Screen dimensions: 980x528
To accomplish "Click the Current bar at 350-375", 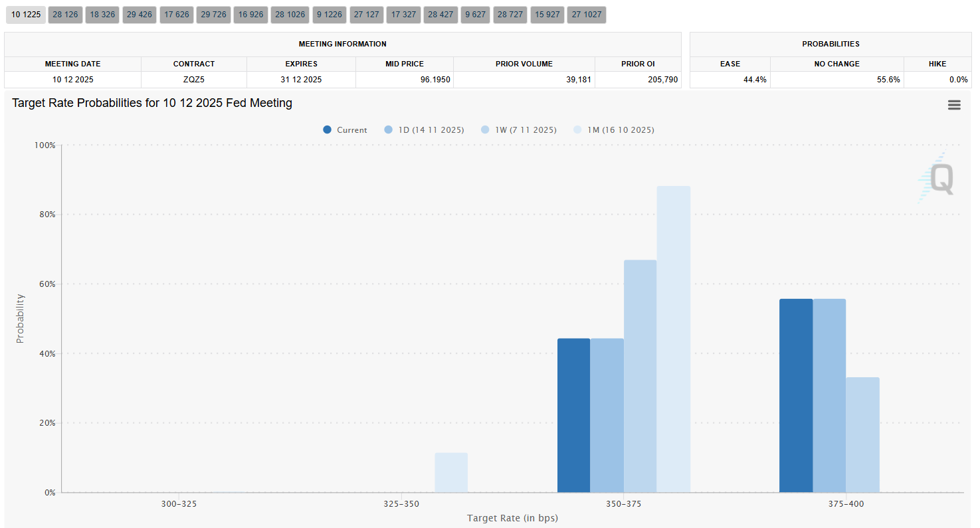I will pos(573,416).
